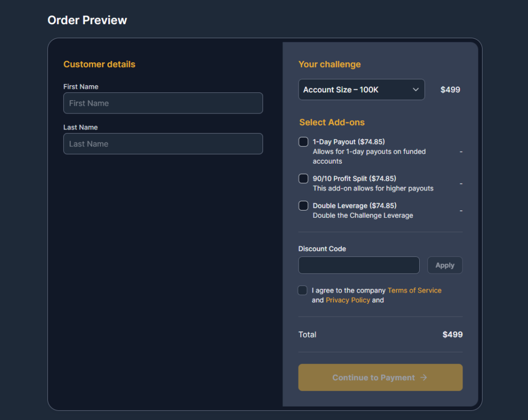Follow the Privacy Policy link
528x420 pixels.
tap(348, 300)
